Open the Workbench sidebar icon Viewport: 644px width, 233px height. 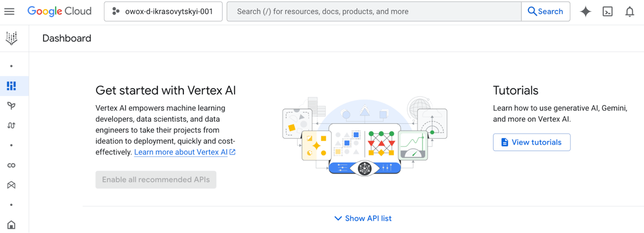click(x=11, y=185)
